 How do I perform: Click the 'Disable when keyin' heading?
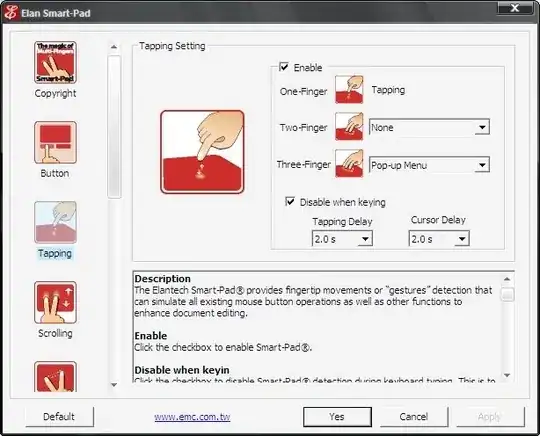[x=182, y=370]
